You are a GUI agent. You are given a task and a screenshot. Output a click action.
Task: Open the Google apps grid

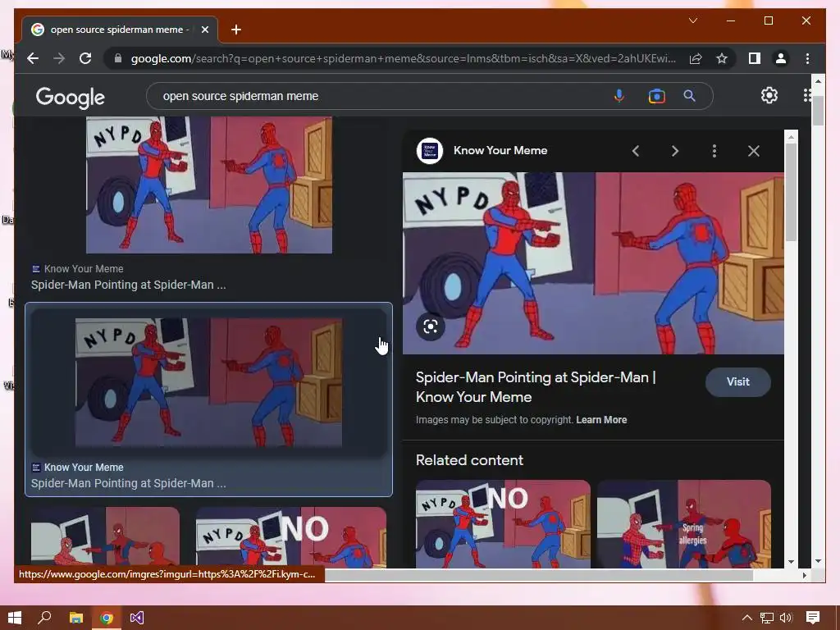[x=807, y=95]
